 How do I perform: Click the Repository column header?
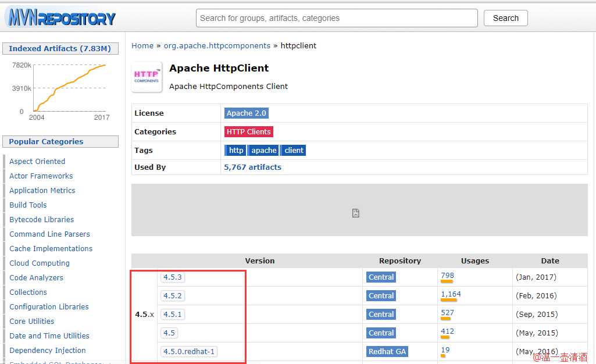pyautogui.click(x=400, y=261)
